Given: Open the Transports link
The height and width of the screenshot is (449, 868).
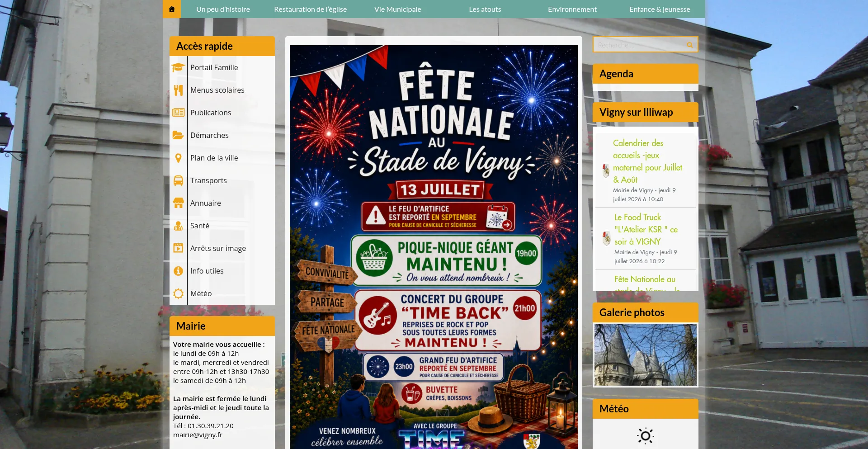Looking at the screenshot, I should pos(208,180).
